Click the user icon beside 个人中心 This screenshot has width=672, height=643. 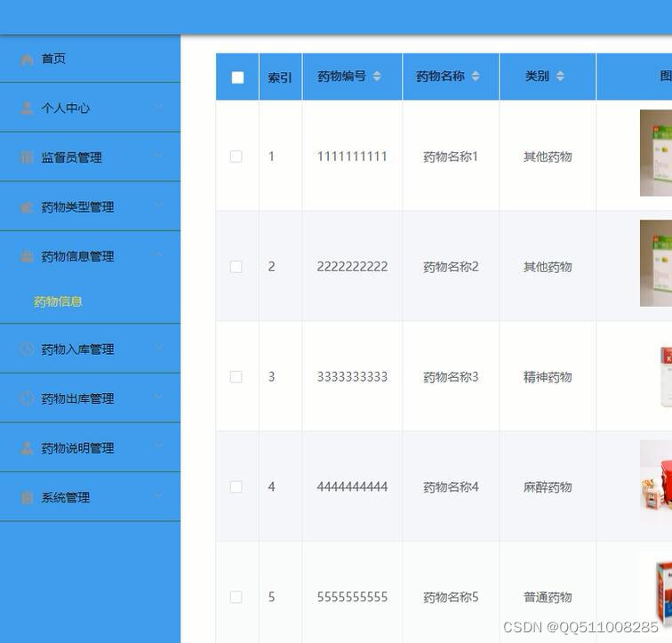pos(27,108)
